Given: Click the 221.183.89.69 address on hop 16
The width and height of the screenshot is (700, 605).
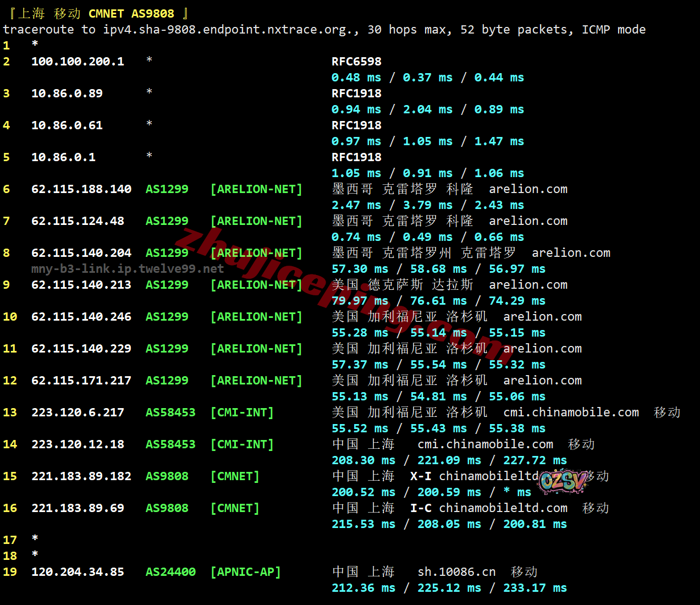Looking at the screenshot, I should 78,508.
